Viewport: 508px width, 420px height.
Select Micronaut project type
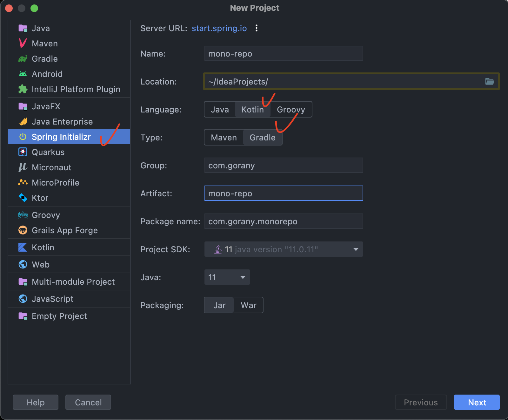click(x=69, y=167)
